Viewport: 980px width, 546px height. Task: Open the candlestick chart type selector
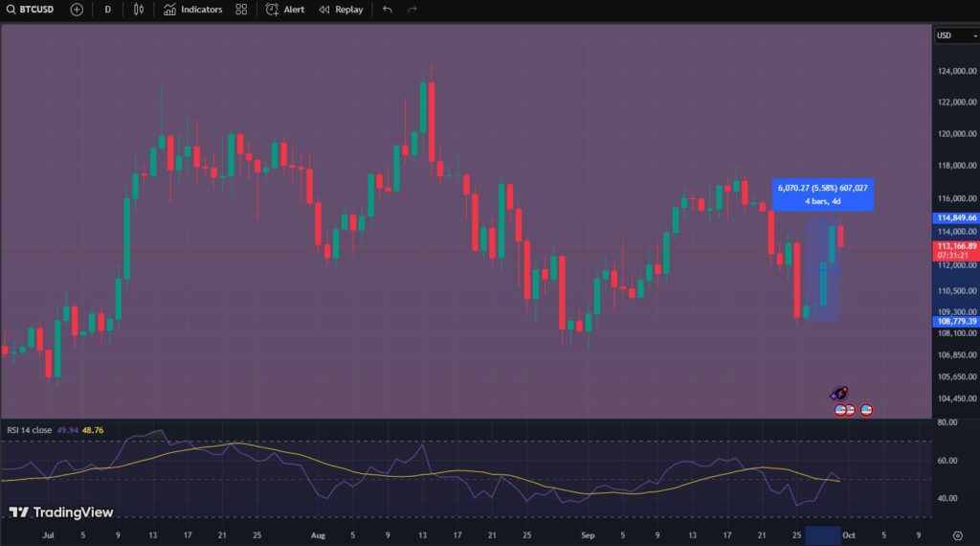click(139, 10)
